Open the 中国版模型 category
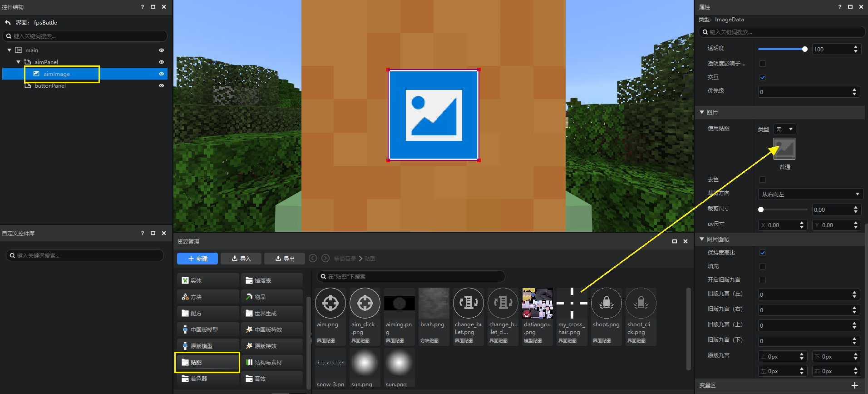Image resolution: width=868 pixels, height=394 pixels. 208,329
